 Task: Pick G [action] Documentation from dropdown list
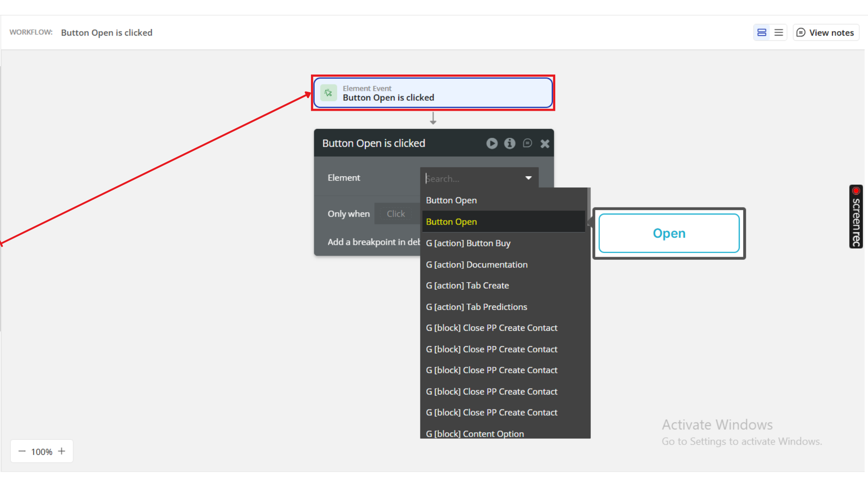tap(476, 265)
